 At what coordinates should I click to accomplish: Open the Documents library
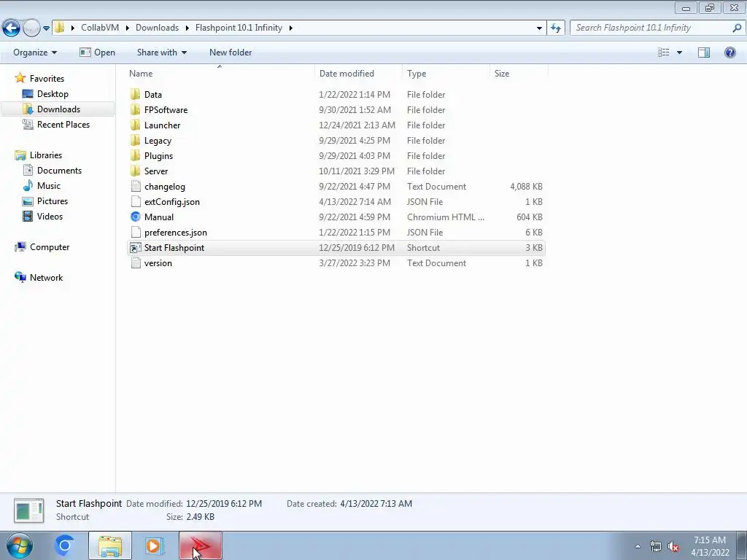pos(59,171)
